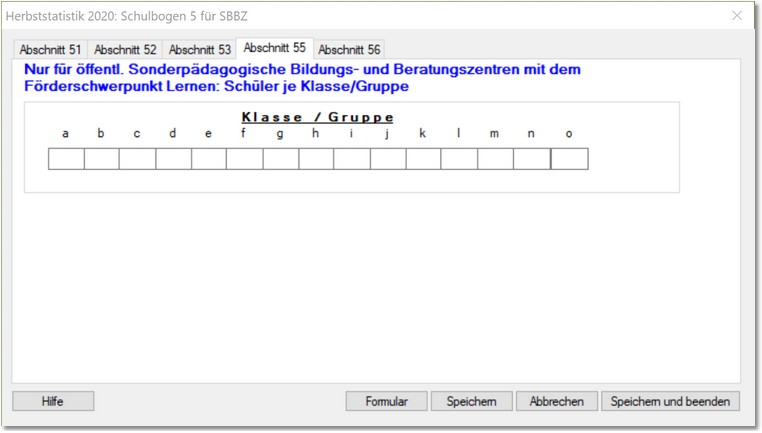Click the Formular button
Image resolution: width=762 pixels, height=433 pixels.
click(386, 401)
